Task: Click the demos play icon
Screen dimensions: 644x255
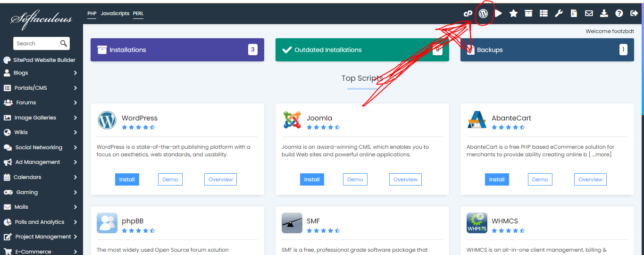Action: [x=498, y=14]
